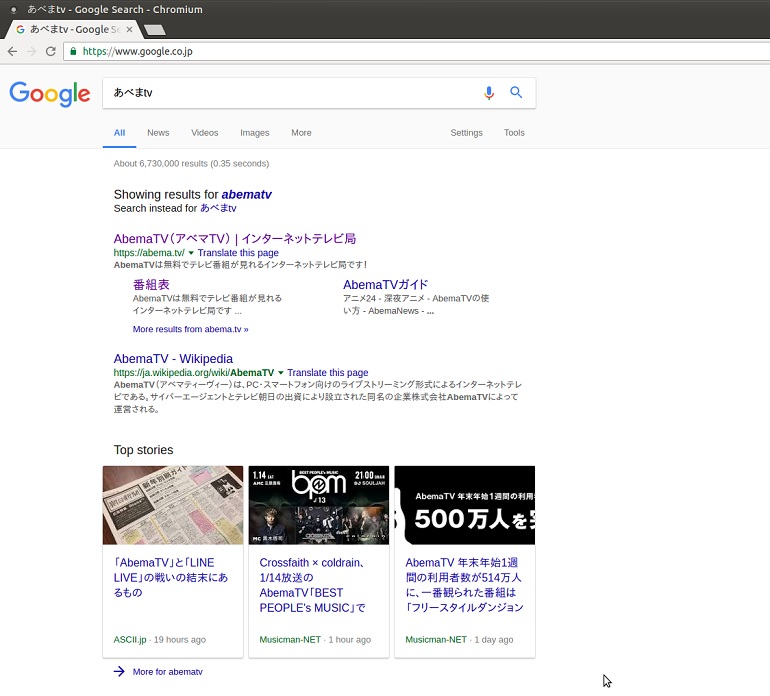Search instead for あべまtv link
Image resolution: width=770 pixels, height=696 pixels.
pos(218,208)
